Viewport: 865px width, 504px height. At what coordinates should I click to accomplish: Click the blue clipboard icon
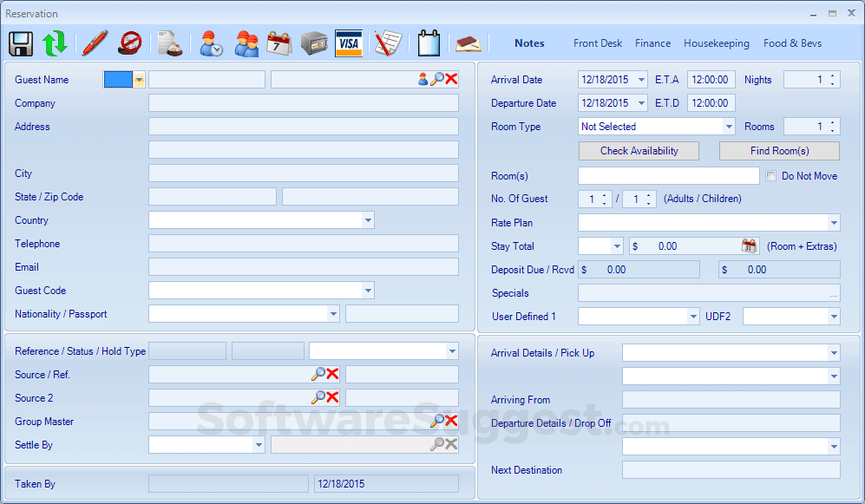429,43
